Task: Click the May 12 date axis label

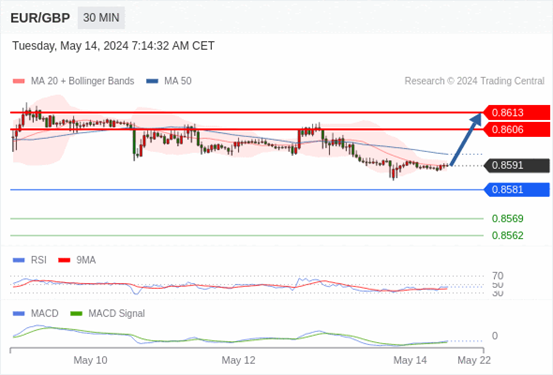Action: pyautogui.click(x=238, y=360)
